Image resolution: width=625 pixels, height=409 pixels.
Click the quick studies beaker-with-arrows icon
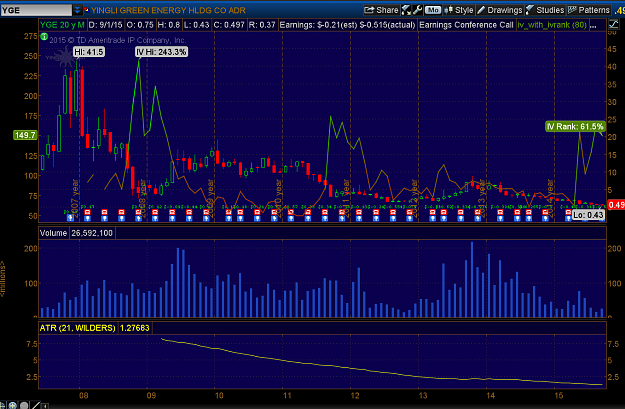click(406, 10)
